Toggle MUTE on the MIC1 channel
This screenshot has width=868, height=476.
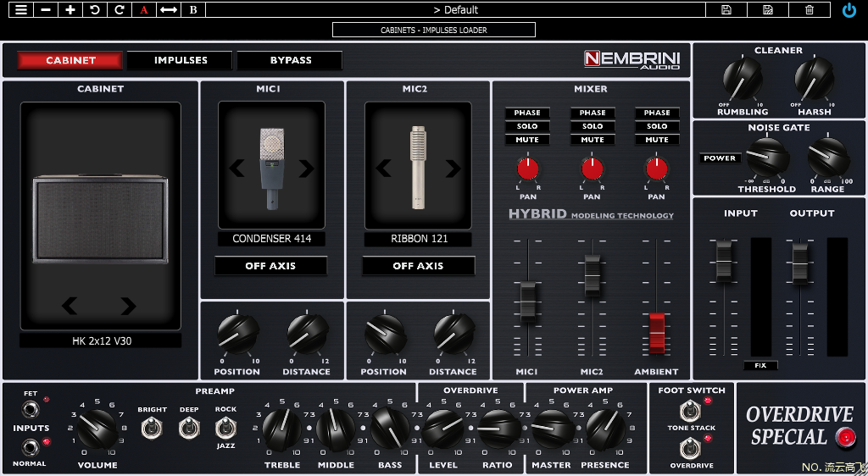coord(527,140)
